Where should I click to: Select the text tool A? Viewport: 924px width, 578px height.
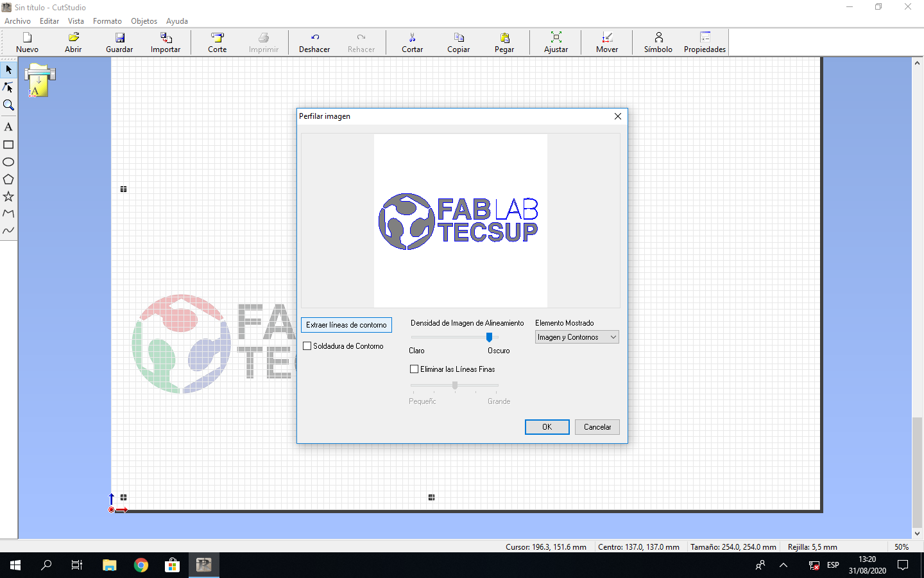(8, 127)
